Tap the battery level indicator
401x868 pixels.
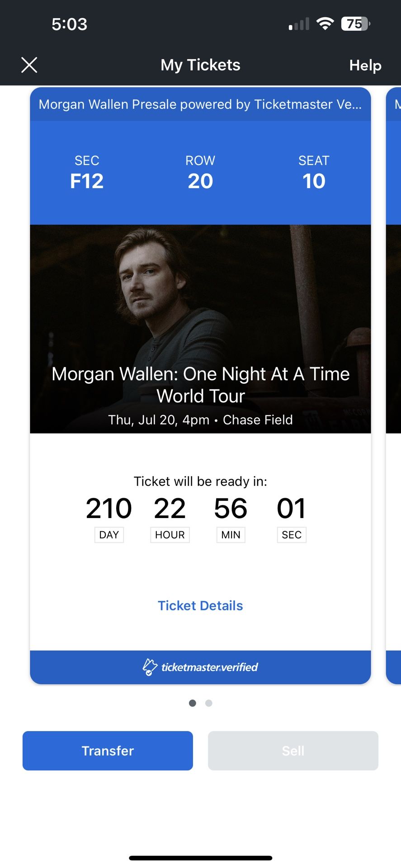pyautogui.click(x=355, y=24)
